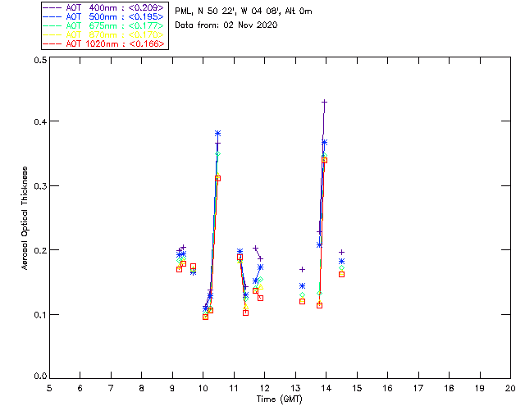Click the purple plus marker near 14.5
Image resolution: width=525 pixels, height=420 pixels.
coord(341,252)
